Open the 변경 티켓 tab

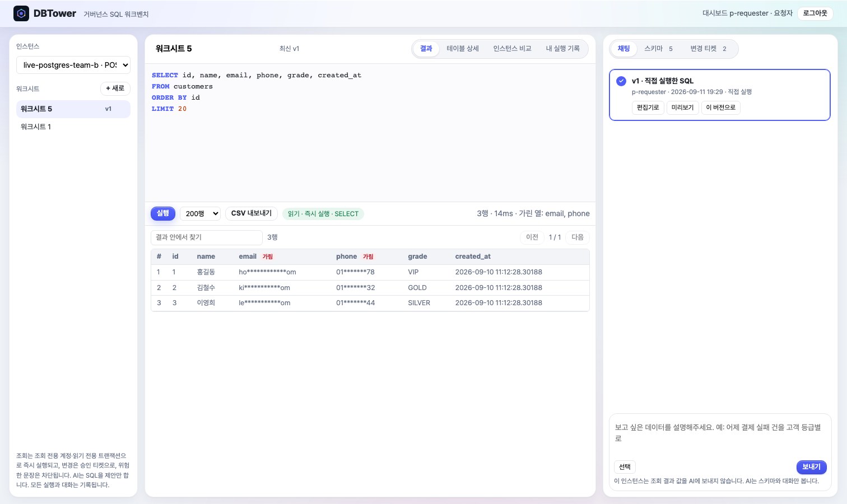(x=709, y=49)
